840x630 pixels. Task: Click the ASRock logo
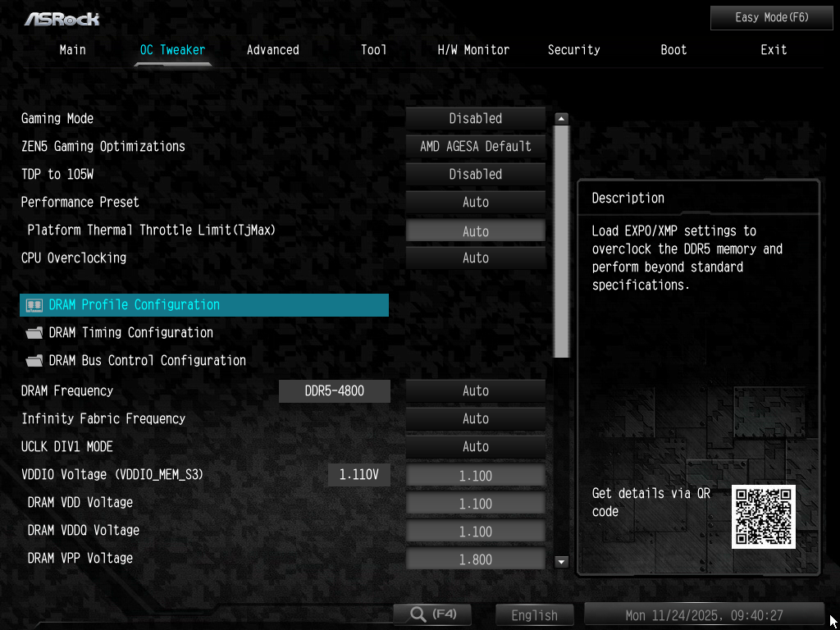[x=62, y=18]
